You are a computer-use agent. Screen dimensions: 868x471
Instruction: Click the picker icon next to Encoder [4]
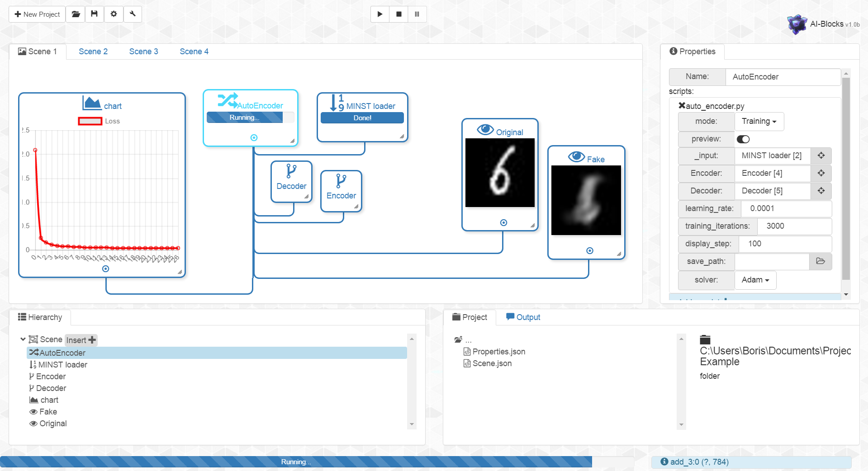click(821, 173)
